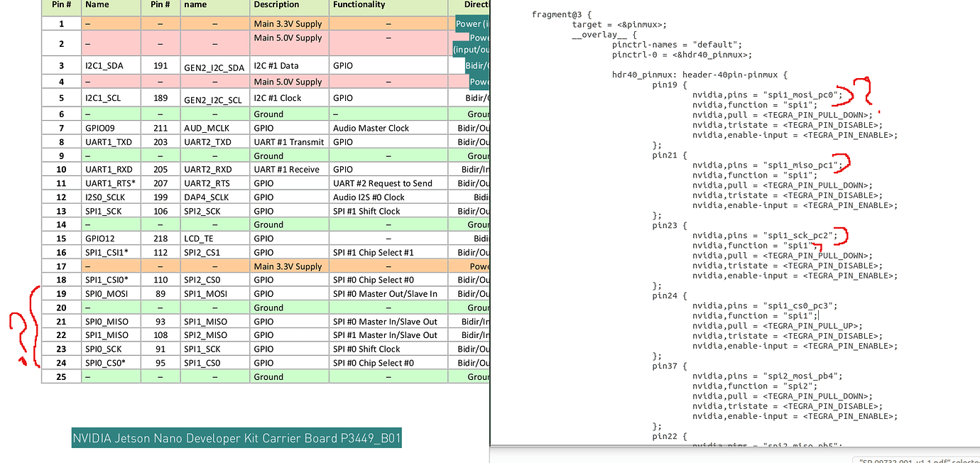Screen dimensions: 980x463
Task: Click the GEN2_I2C_SCL cell
Action: pos(213,99)
